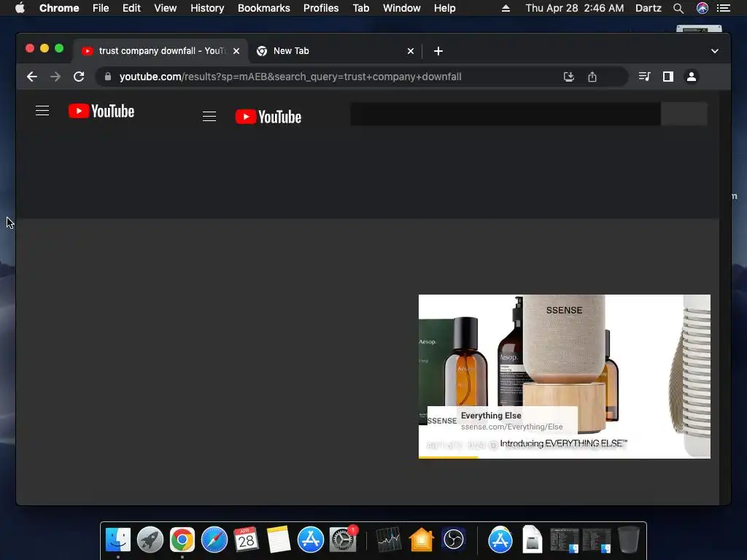The height and width of the screenshot is (560, 747).
Task: Click Introducing EVERYTHING ELSE video title
Action: 564,443
